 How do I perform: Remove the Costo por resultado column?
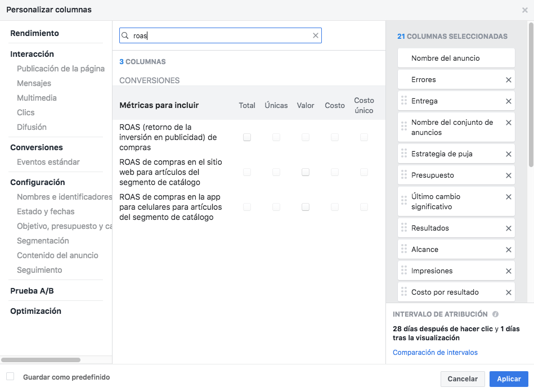(509, 292)
